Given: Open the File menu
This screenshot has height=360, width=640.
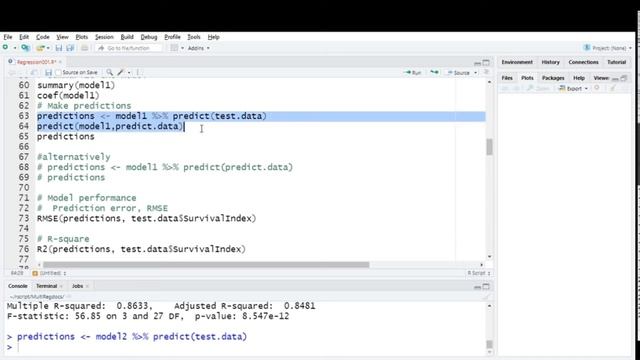Looking at the screenshot, I should [x=8, y=37].
